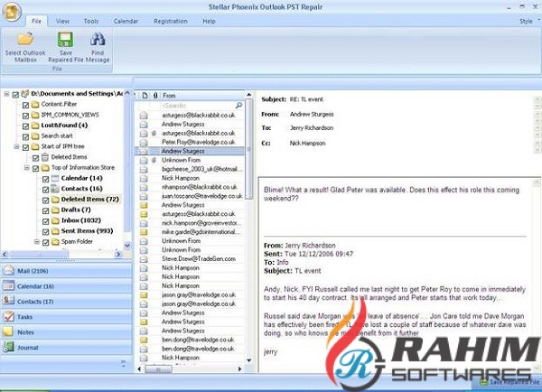Click the Calendar (16) pane icon
Screen dimensions: 542x392
pos(8,285)
